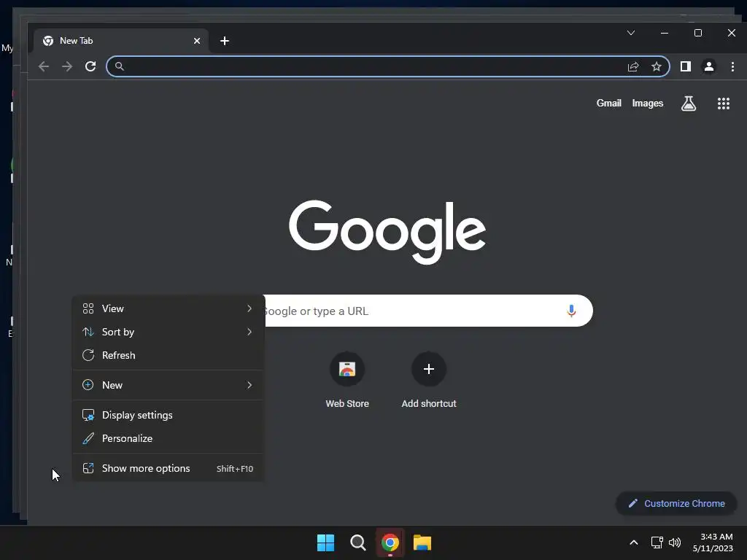Open Windows taskbar search
747x560 pixels.
[357, 542]
